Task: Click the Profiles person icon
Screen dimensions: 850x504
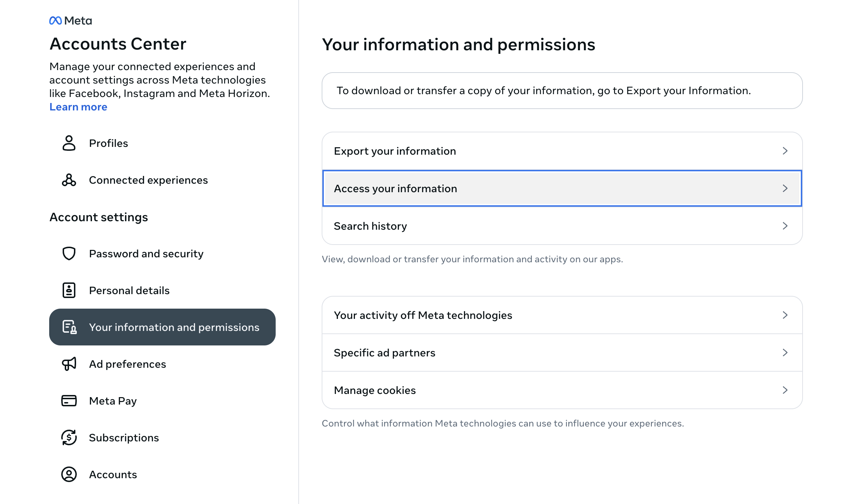Action: (69, 143)
